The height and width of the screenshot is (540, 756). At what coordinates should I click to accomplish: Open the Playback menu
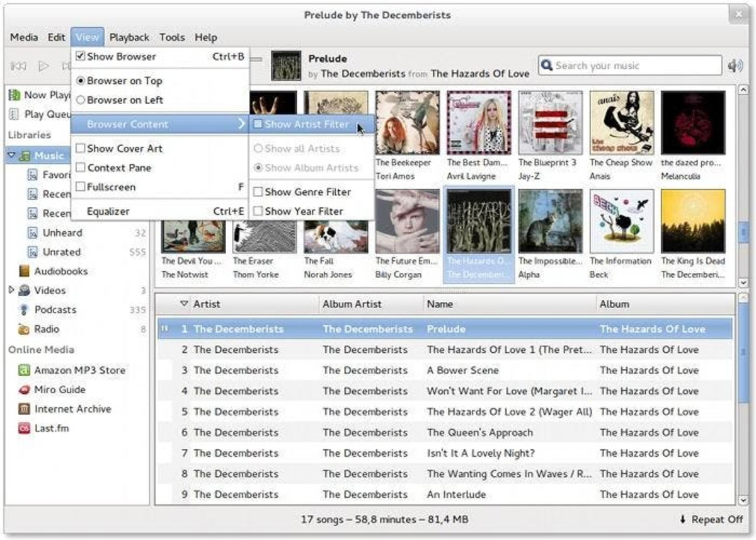pyautogui.click(x=129, y=37)
